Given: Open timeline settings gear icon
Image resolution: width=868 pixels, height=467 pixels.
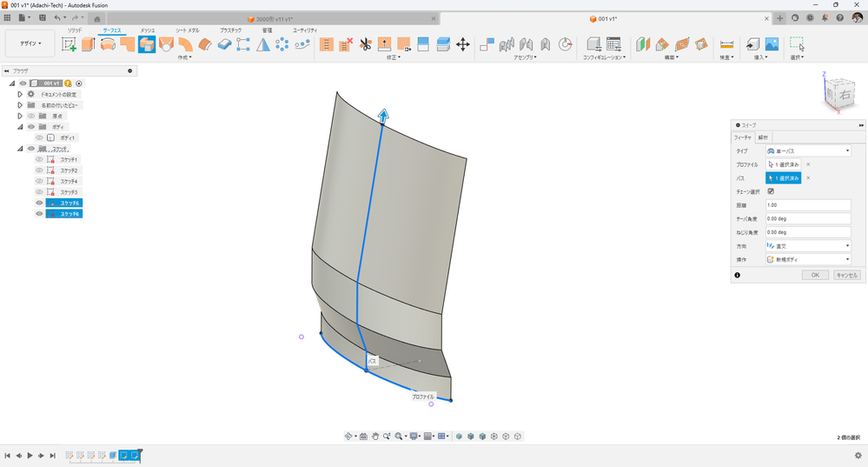Looking at the screenshot, I should 858,456.
